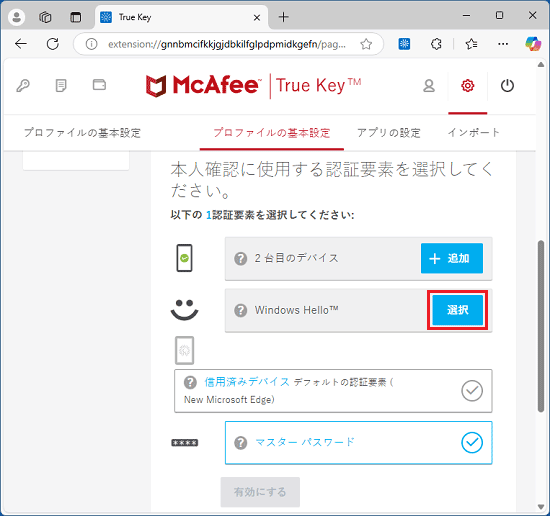Screen dimensions: 550x516
Task: Click the 追加 button for second device
Action: (x=452, y=258)
